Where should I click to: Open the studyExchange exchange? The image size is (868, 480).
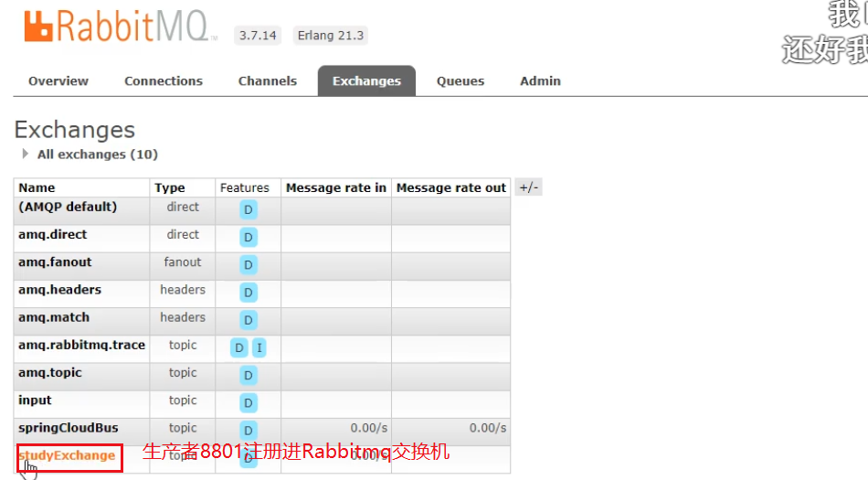[x=67, y=455]
